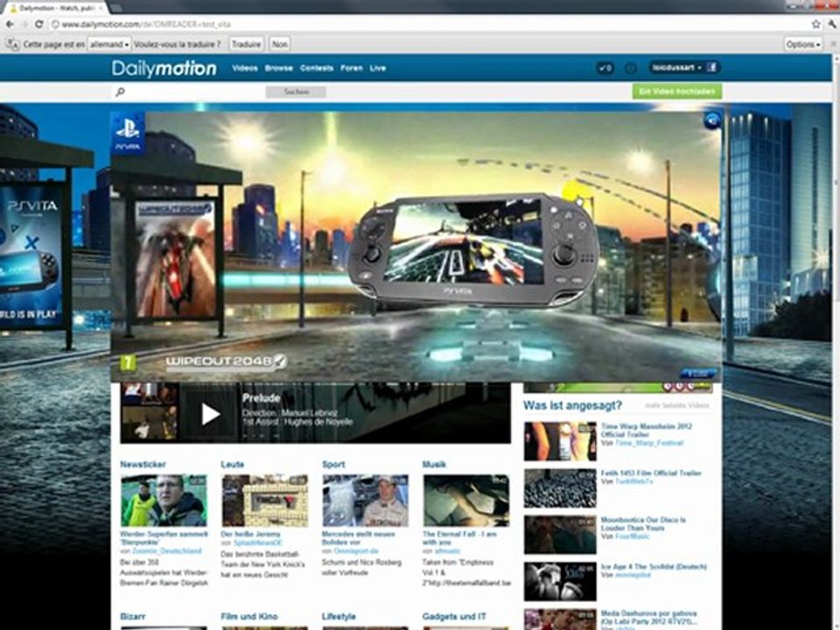Open the Contests menu item

(317, 68)
